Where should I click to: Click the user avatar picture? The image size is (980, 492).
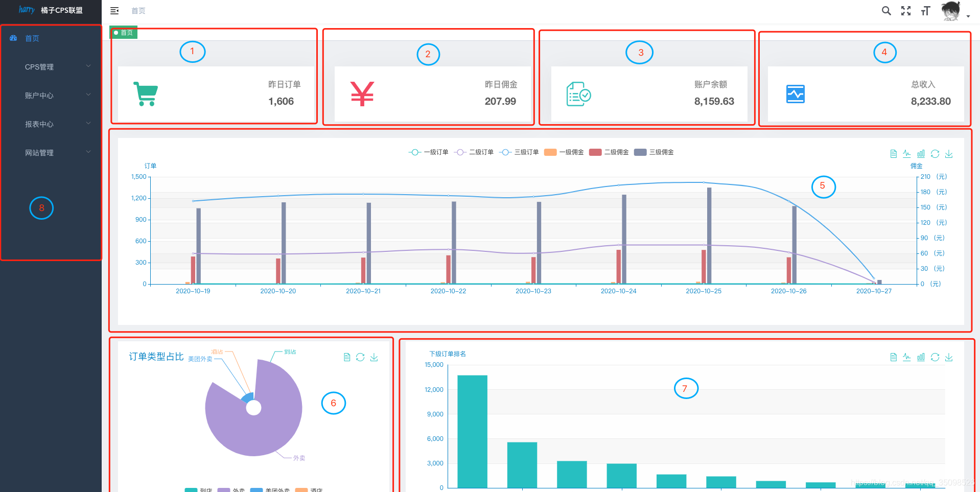coord(951,11)
